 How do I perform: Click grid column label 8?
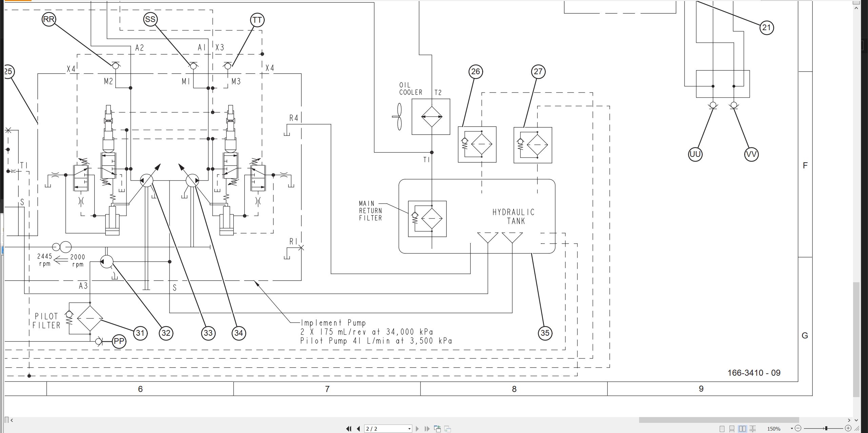[x=514, y=389]
